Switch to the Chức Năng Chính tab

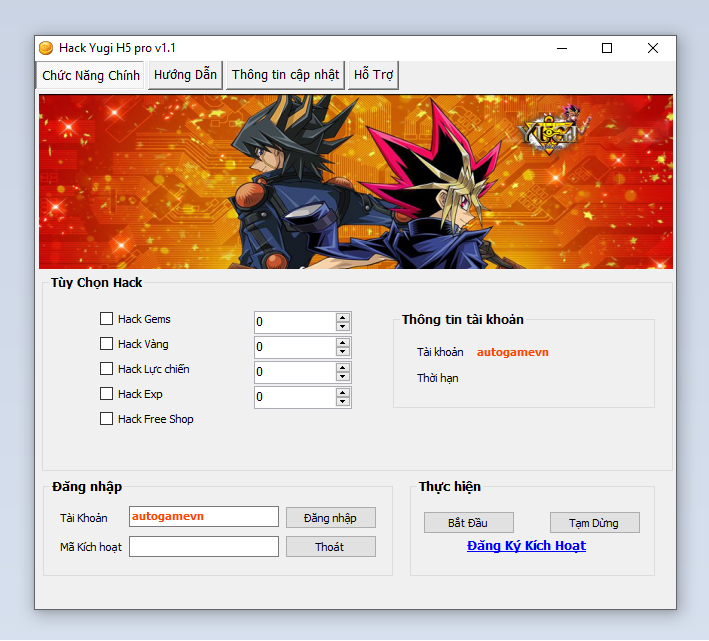(90, 75)
